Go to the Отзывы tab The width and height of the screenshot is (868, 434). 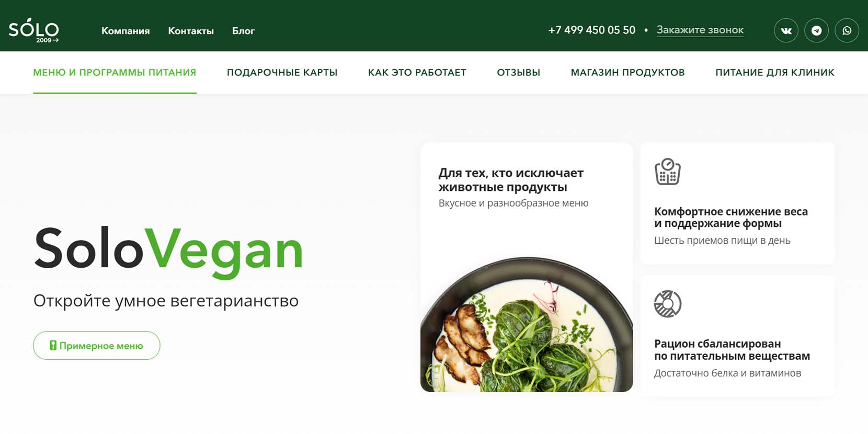coord(519,73)
